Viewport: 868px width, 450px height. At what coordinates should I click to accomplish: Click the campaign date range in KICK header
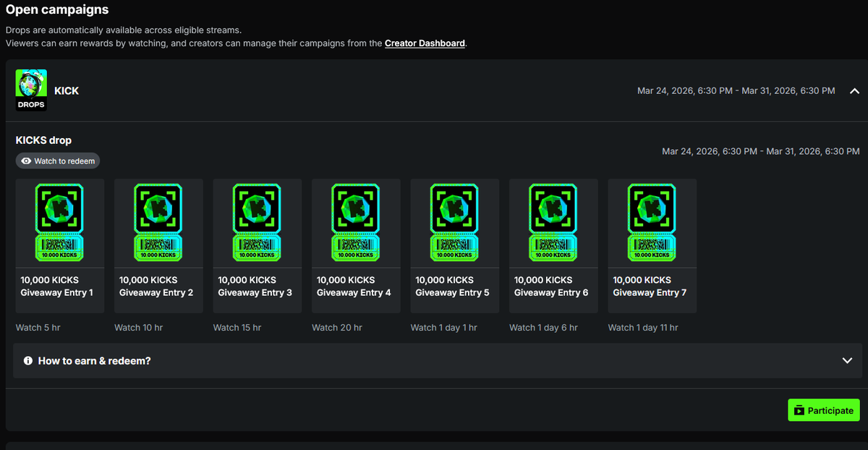coord(736,91)
